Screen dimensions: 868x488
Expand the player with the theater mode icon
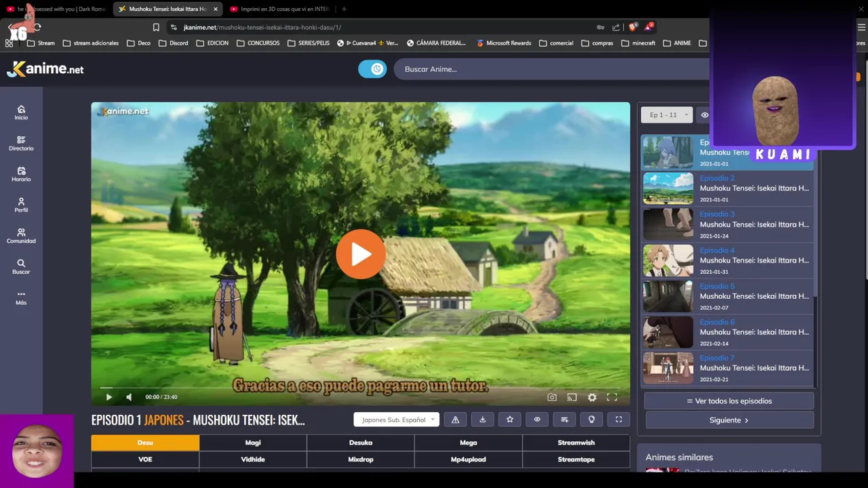(618, 420)
